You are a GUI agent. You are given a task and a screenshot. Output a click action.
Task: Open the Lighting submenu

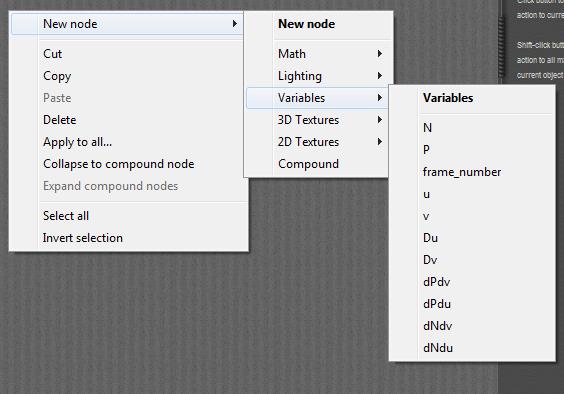tap(317, 76)
